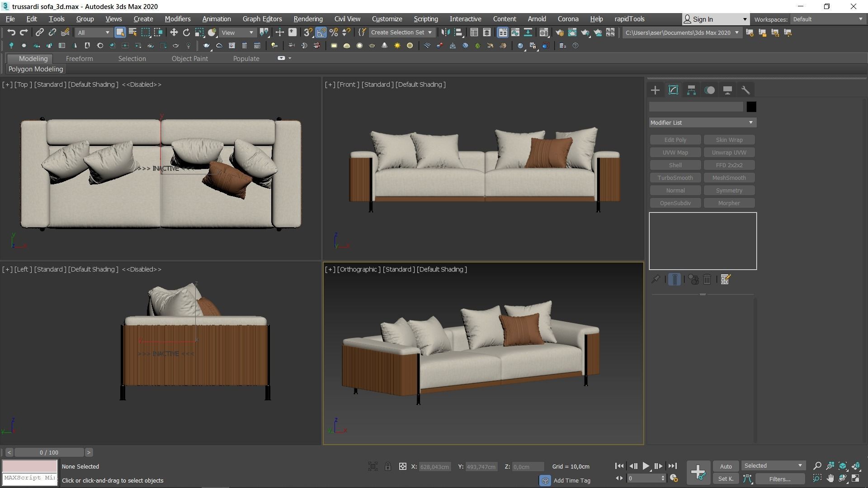Switch to the Object Paint tab
The width and height of the screenshot is (868, 488).
click(x=189, y=59)
